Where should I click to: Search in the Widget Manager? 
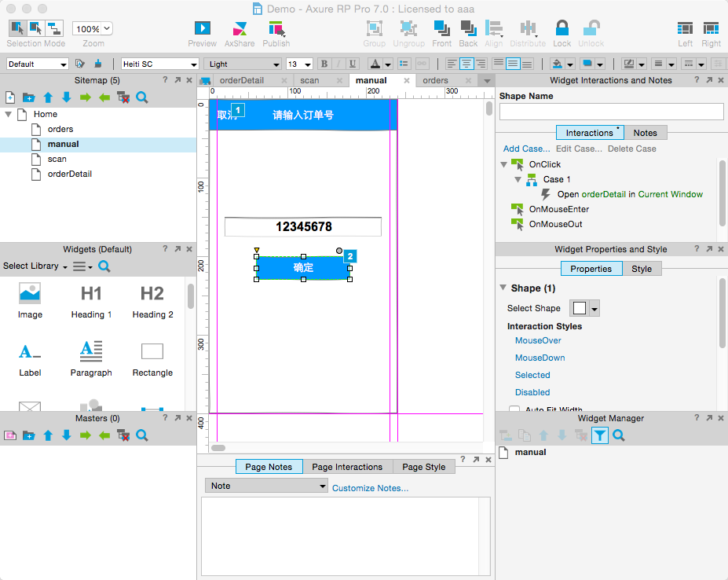(618, 435)
